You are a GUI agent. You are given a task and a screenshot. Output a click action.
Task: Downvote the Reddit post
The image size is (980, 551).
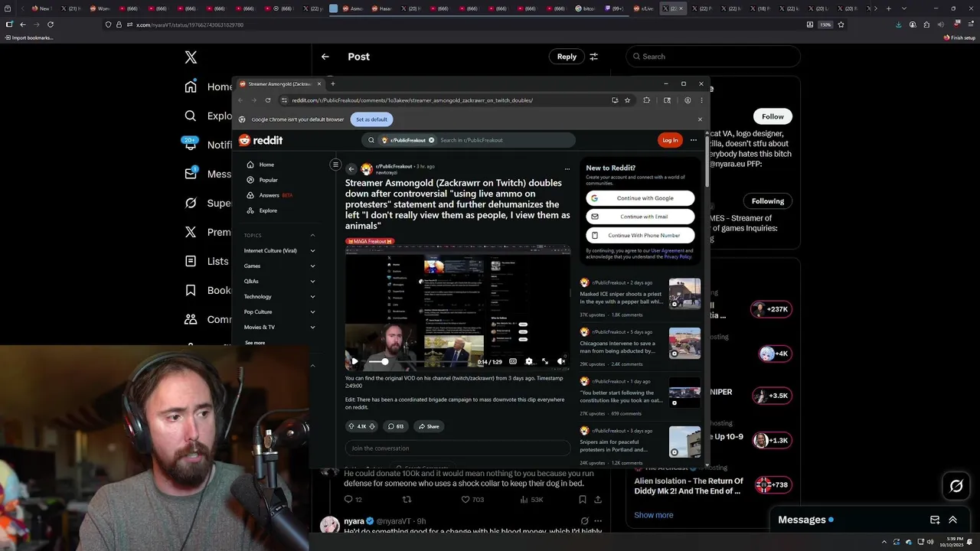coord(372,426)
